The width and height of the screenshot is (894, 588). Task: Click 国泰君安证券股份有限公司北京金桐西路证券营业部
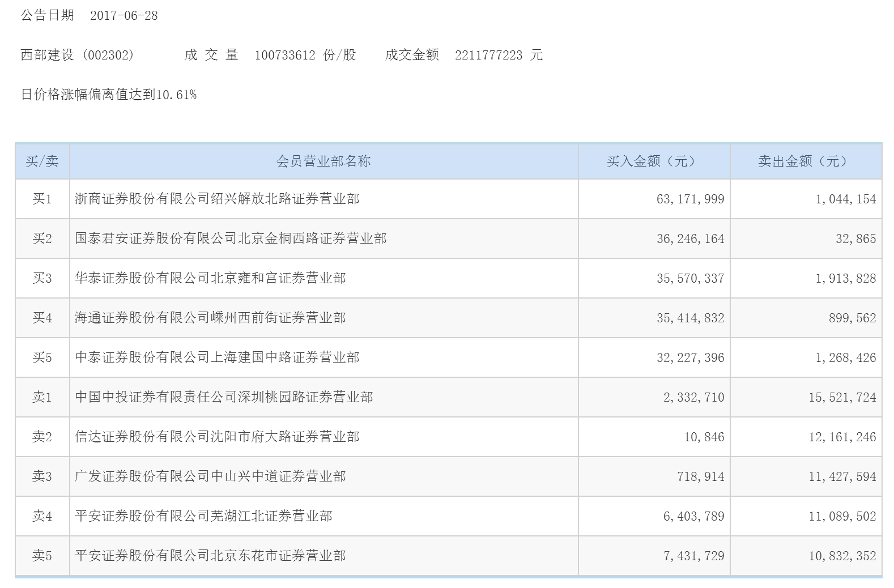tap(231, 238)
